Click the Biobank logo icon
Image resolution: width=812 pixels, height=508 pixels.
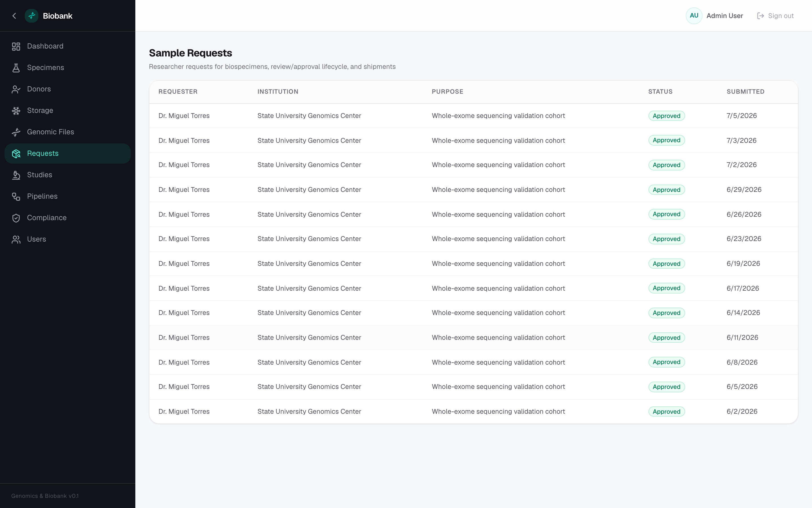tap(32, 16)
